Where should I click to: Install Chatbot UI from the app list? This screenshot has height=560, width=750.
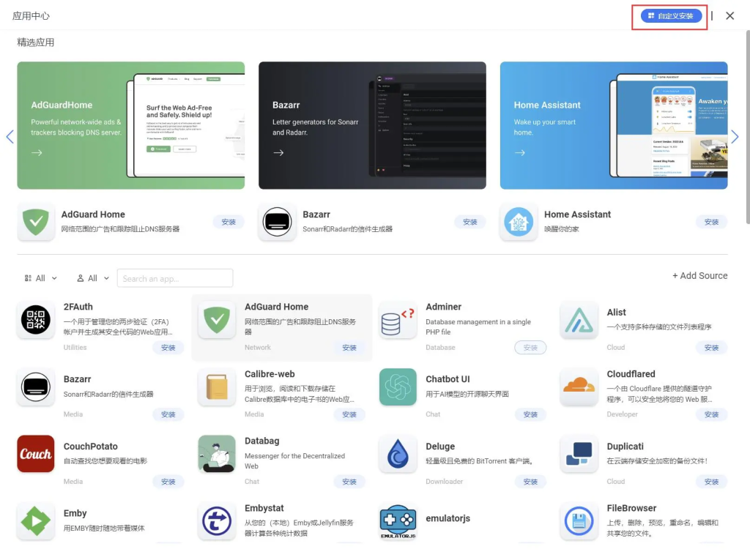pyautogui.click(x=530, y=414)
